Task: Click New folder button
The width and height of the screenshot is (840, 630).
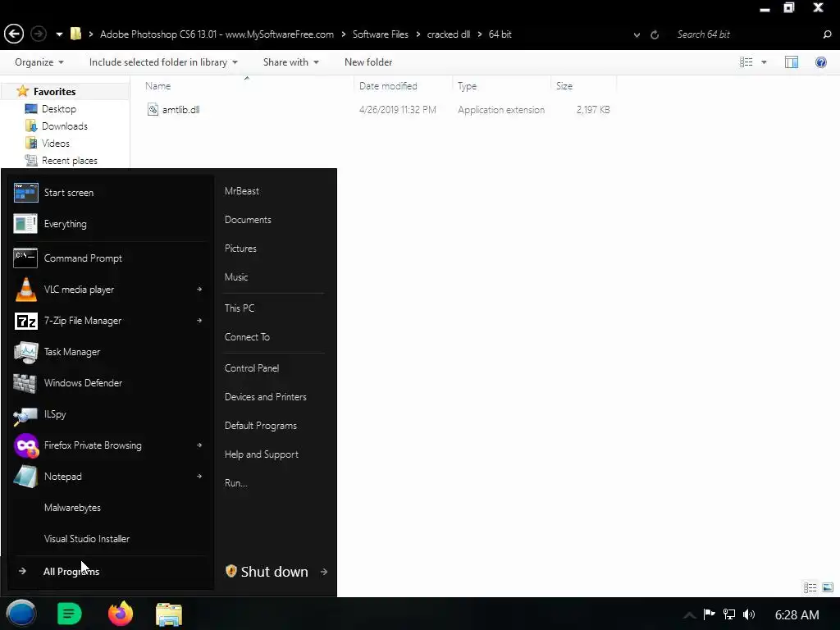Action: click(x=368, y=62)
